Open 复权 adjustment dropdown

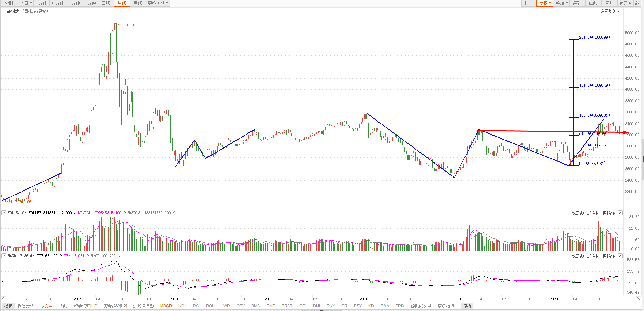coord(545,3)
